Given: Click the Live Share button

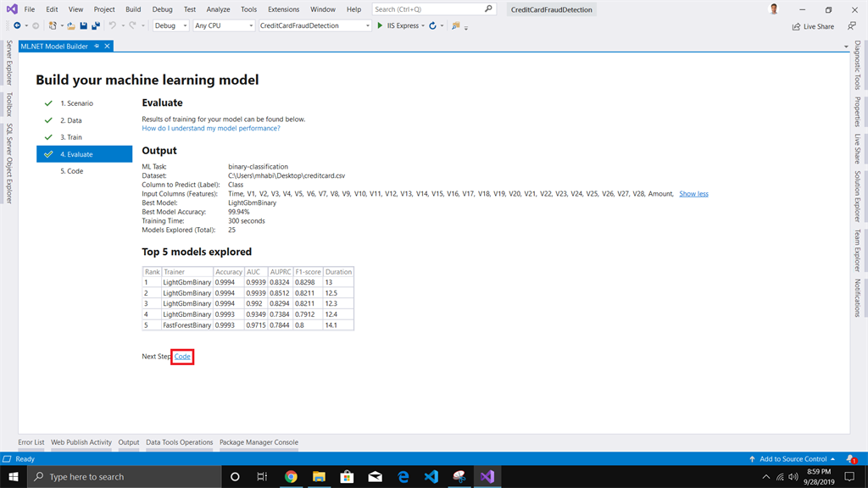Looking at the screenshot, I should click(813, 26).
